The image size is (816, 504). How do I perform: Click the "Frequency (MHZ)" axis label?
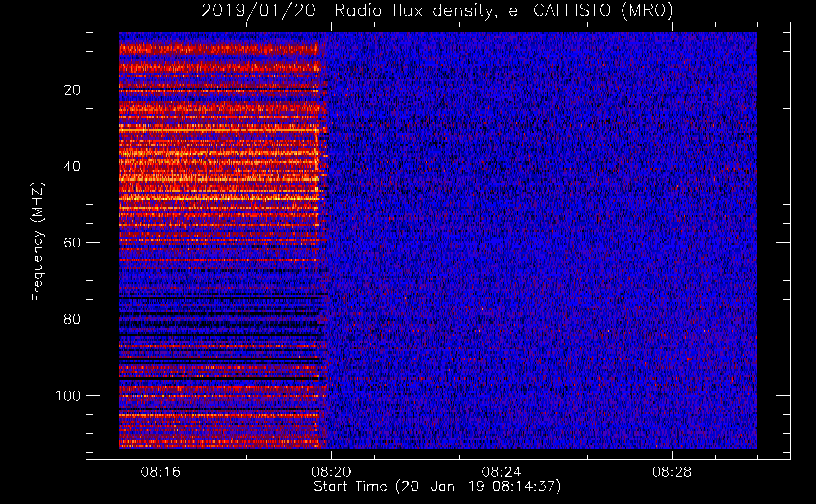(38, 242)
